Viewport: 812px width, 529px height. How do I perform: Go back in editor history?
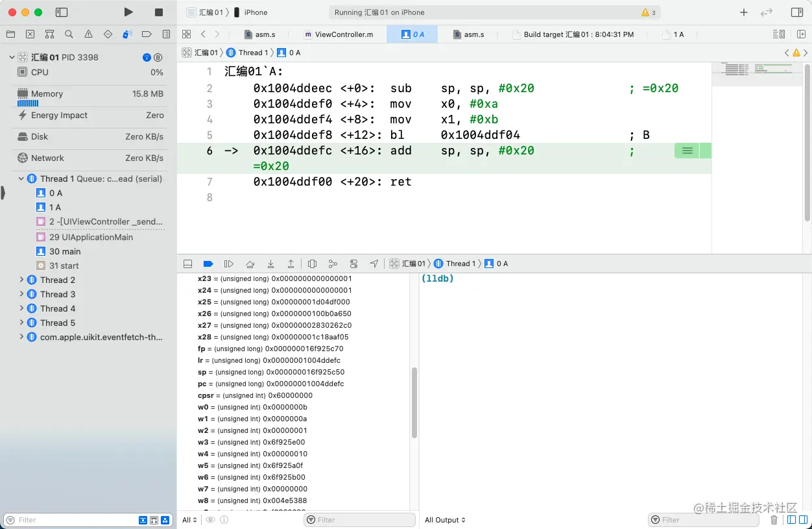[203, 34]
